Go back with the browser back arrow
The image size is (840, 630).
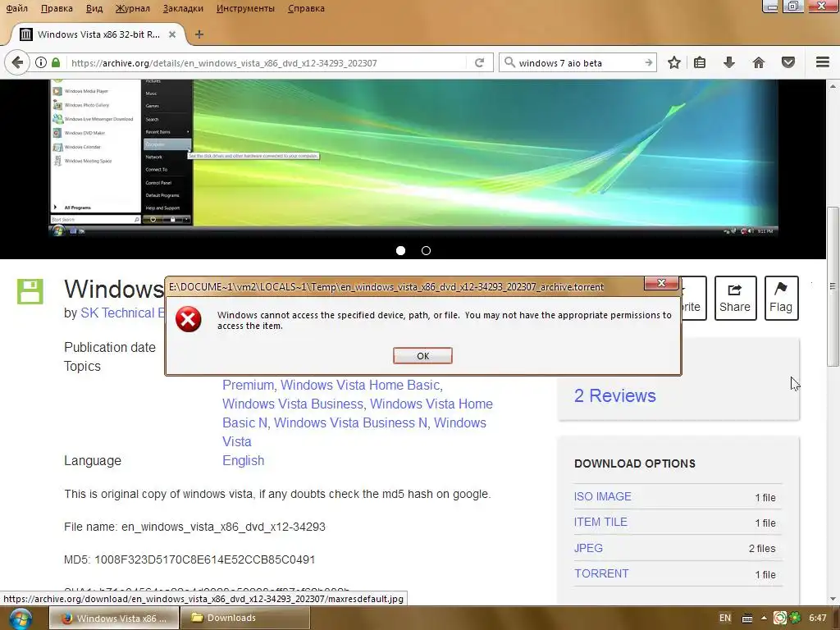pos(17,62)
